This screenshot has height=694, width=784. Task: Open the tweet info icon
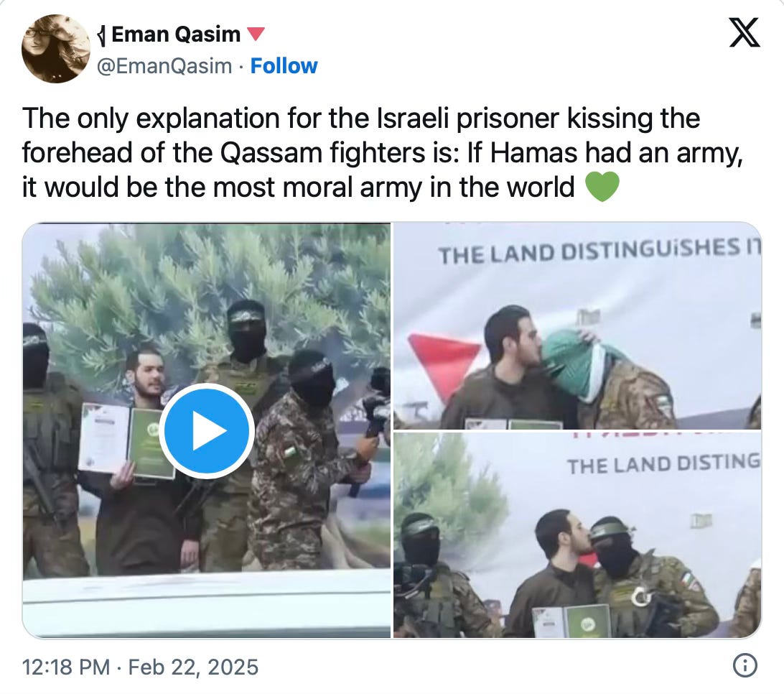pyautogui.click(x=745, y=666)
